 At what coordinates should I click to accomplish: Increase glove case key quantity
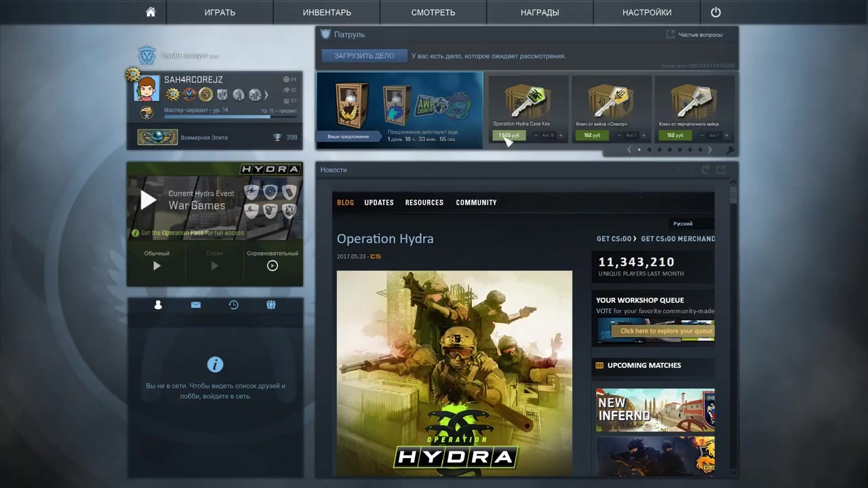[x=726, y=136]
